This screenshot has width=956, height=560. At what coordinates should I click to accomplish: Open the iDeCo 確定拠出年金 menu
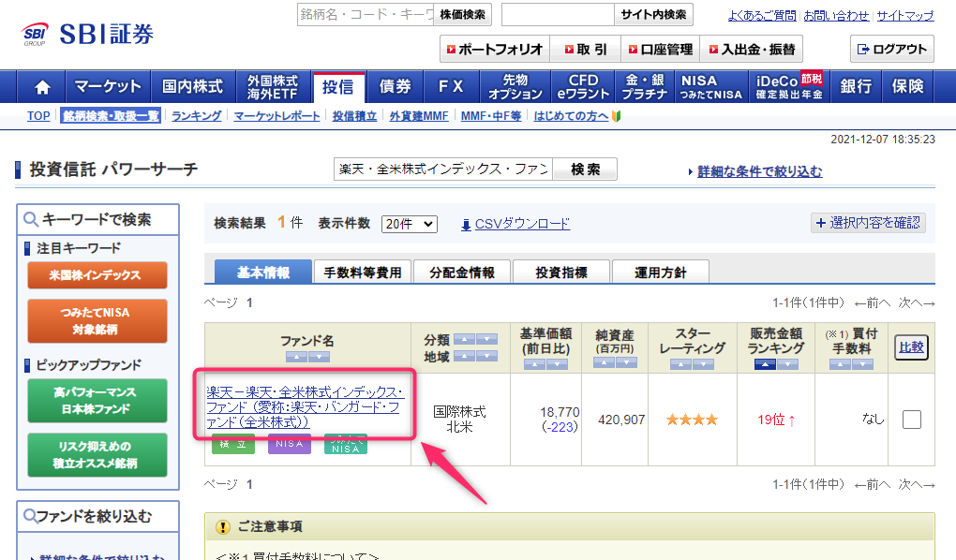click(789, 87)
